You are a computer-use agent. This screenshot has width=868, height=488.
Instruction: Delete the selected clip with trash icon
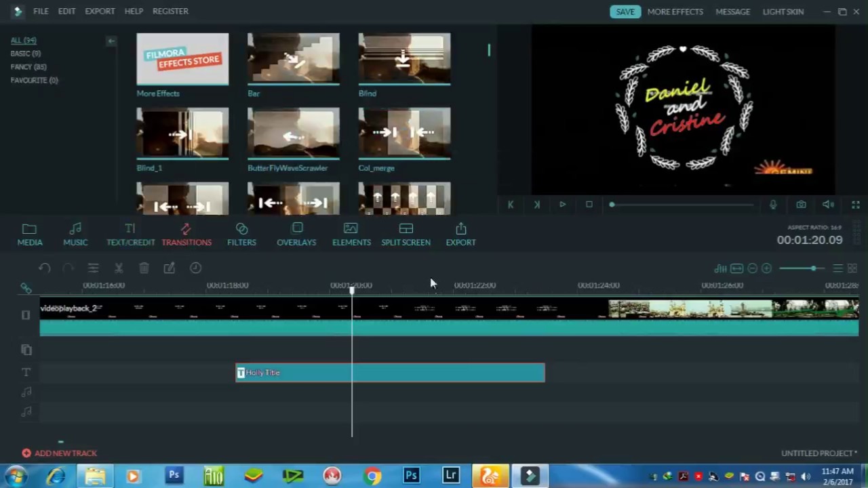pos(144,268)
